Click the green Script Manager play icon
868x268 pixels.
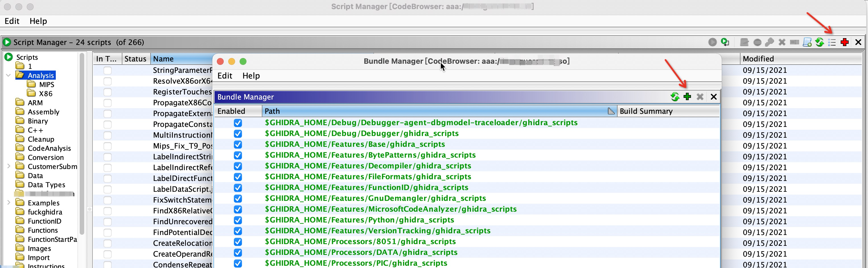(7, 42)
